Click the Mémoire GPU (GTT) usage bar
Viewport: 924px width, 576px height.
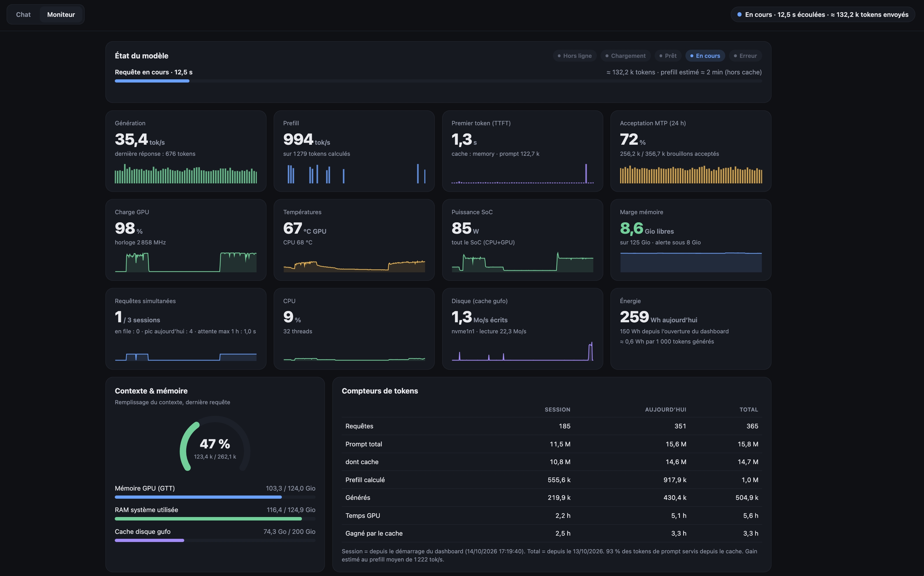pos(215,497)
